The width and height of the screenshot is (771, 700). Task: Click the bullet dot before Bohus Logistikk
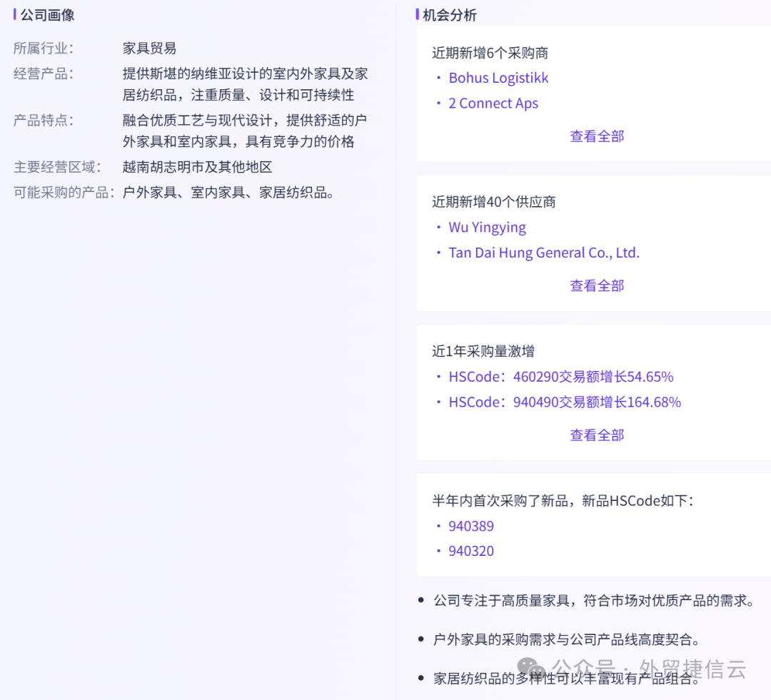pos(438,78)
